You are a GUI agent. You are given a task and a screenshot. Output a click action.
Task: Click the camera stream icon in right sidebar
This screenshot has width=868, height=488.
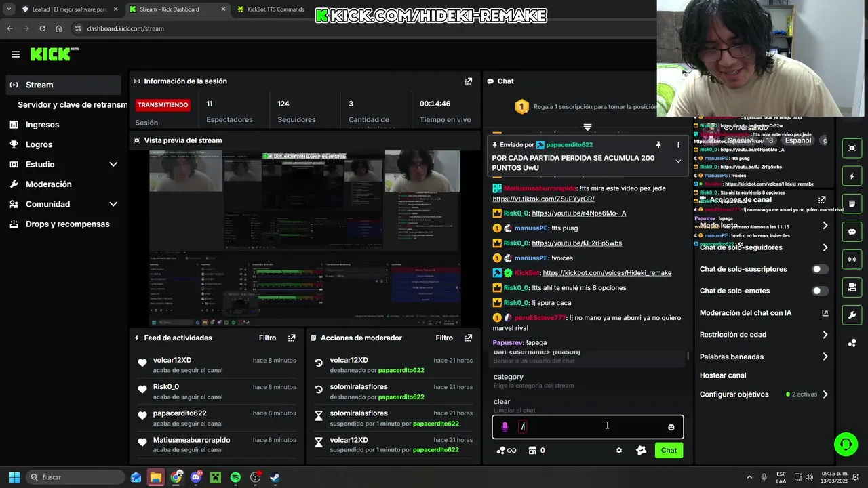[x=852, y=287]
